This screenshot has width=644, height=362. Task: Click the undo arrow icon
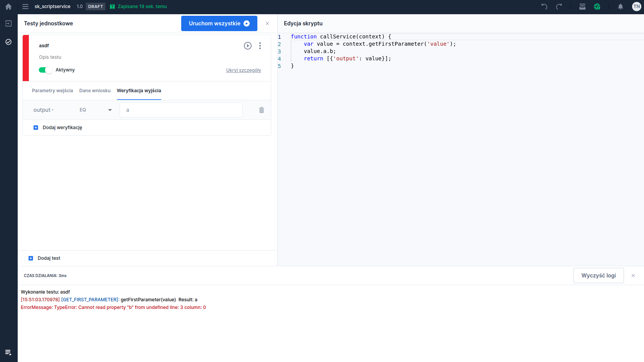pos(544,7)
